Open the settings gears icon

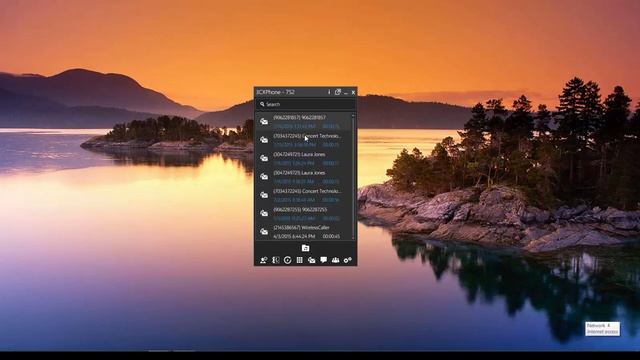[347, 260]
